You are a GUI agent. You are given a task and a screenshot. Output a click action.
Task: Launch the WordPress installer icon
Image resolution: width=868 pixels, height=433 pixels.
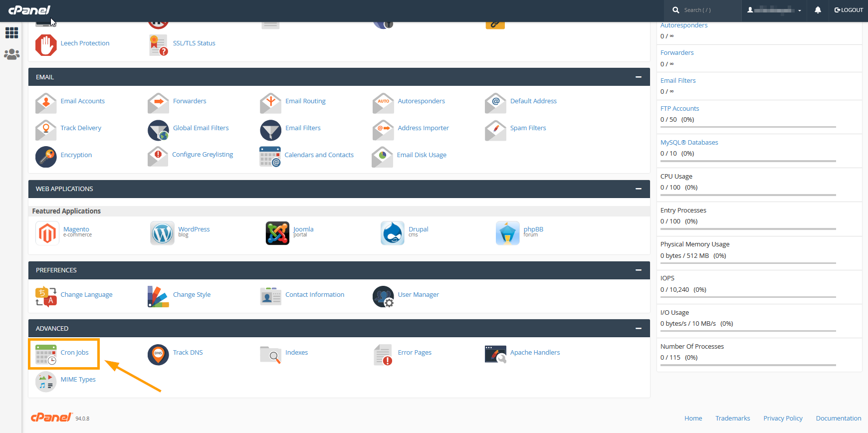(163, 233)
